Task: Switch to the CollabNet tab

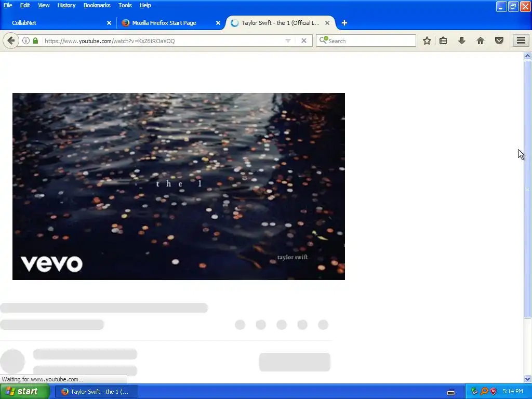Action: tap(58, 23)
